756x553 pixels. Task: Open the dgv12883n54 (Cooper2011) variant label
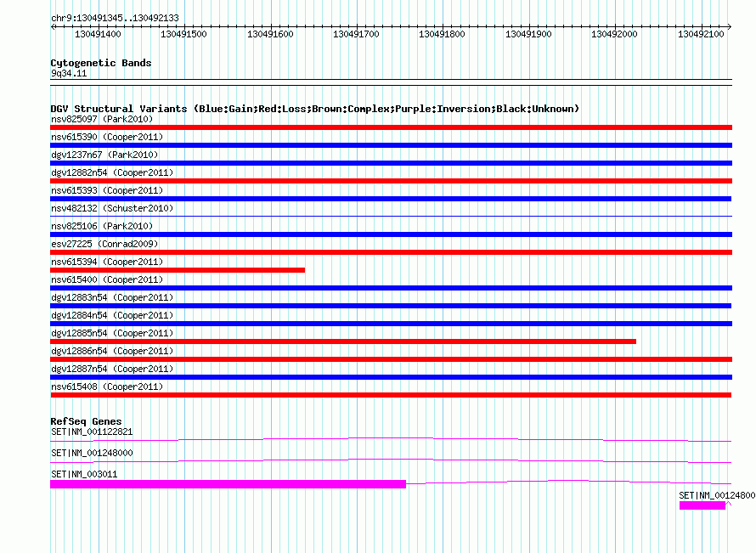pos(112,297)
